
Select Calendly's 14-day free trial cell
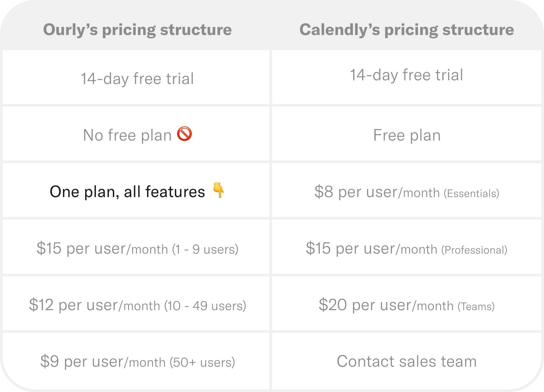coord(406,75)
